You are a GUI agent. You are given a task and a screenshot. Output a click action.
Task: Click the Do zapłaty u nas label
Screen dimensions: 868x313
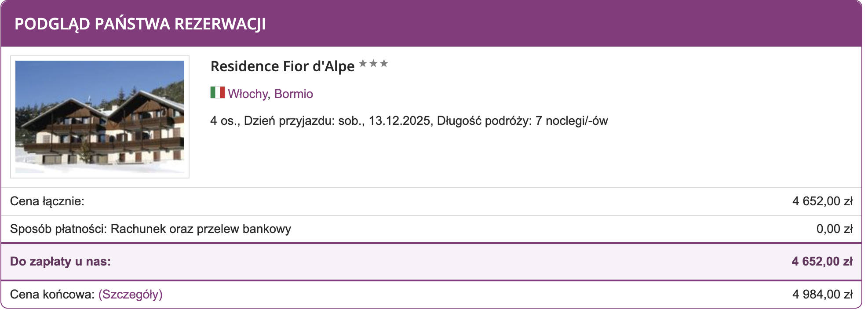tap(60, 262)
